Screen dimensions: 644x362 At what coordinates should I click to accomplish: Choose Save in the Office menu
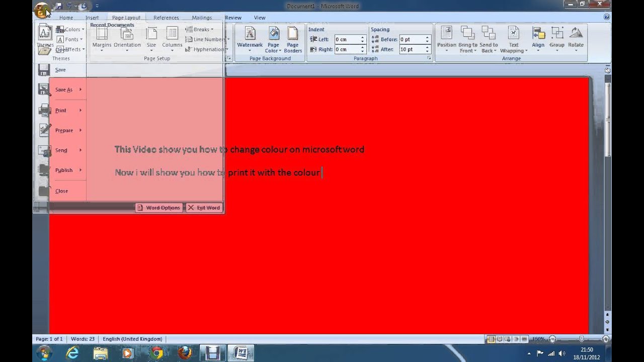60,70
